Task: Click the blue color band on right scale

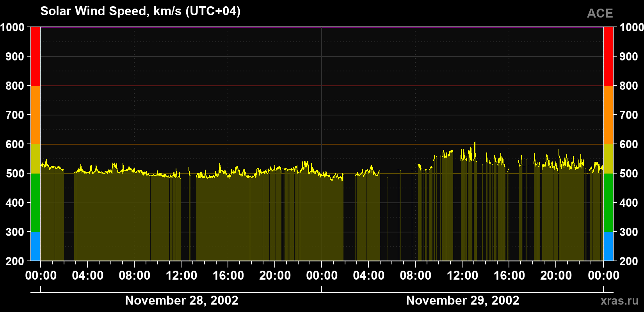Action: point(608,246)
